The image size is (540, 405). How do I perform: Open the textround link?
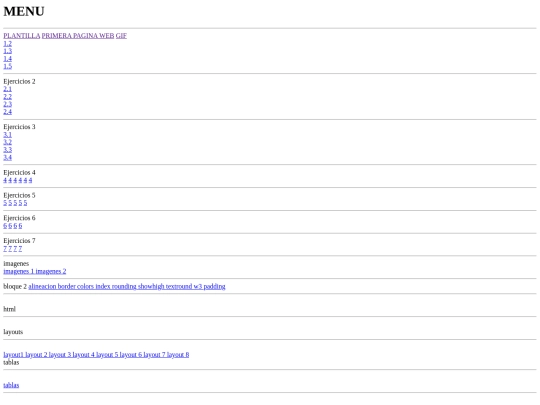179,287
